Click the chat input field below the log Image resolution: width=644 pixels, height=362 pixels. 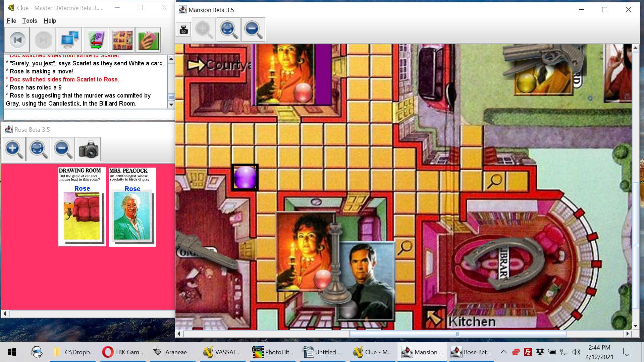(x=89, y=114)
